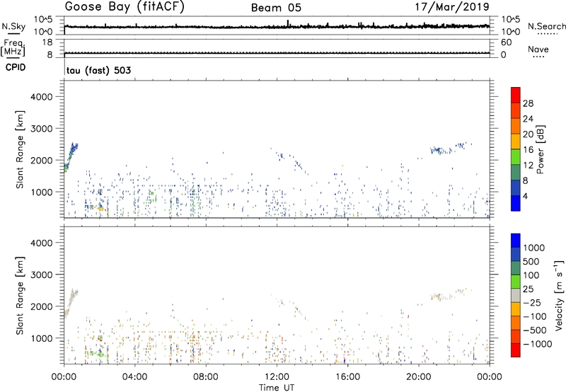Click the '4000' tick of power panel
This screenshot has width=566, height=392.
click(41, 97)
